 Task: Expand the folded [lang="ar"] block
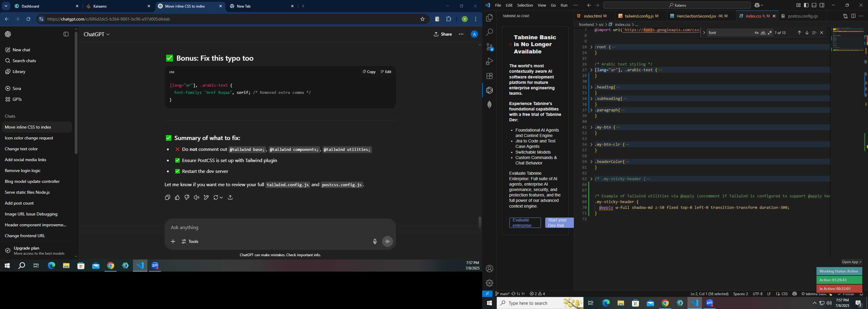pyautogui.click(x=591, y=70)
